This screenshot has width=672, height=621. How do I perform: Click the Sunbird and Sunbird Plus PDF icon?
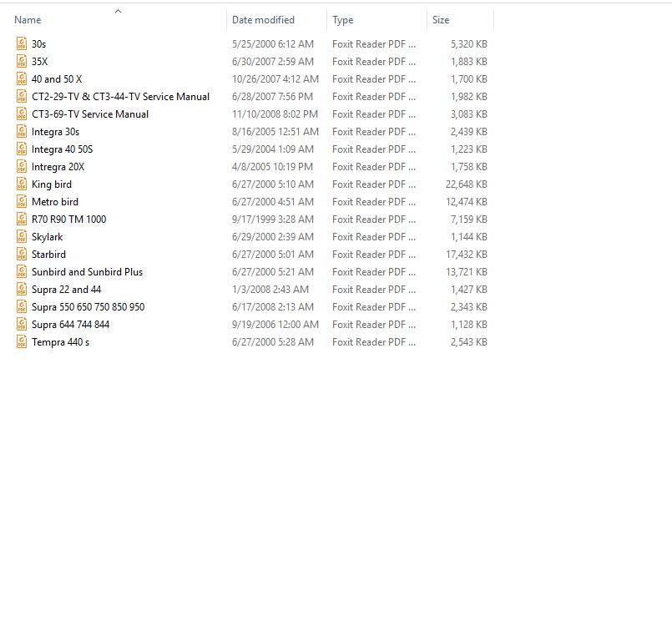pos(22,272)
